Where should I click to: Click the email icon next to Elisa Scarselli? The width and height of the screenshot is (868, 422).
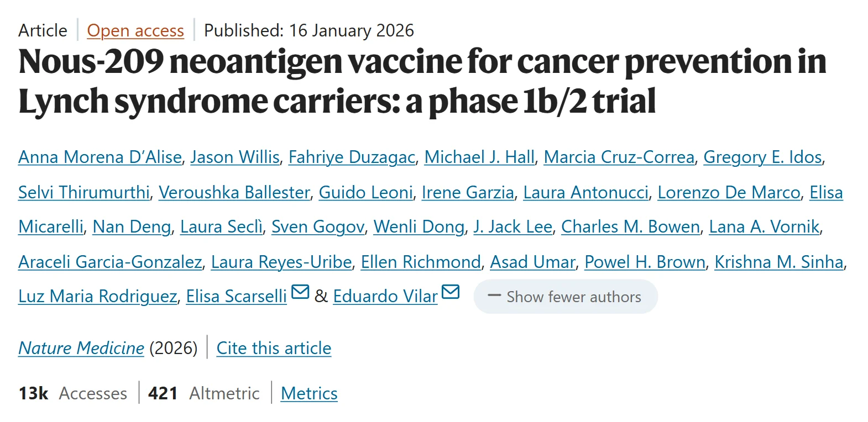point(300,291)
